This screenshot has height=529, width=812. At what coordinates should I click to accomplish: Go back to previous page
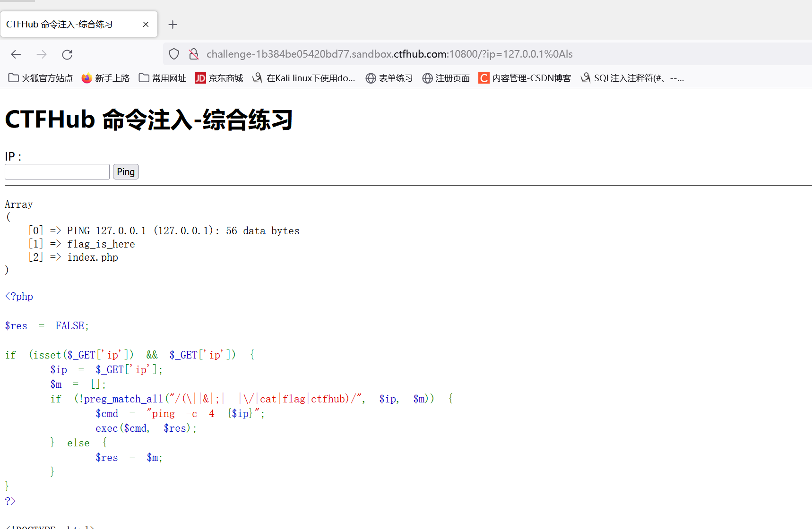(x=16, y=54)
